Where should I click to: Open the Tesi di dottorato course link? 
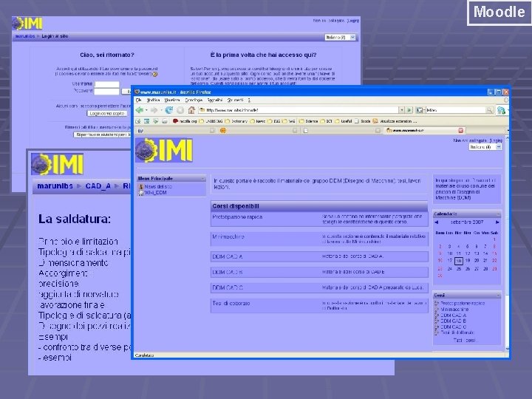[231, 303]
